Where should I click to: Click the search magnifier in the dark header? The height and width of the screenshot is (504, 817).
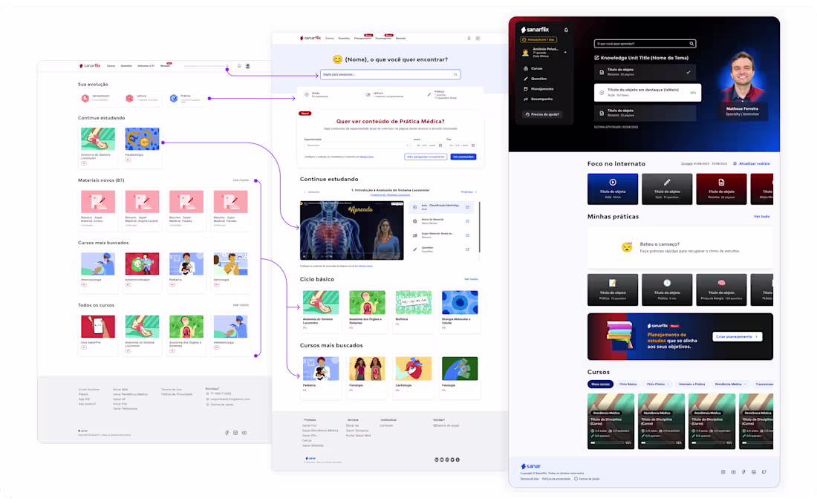pos(691,44)
